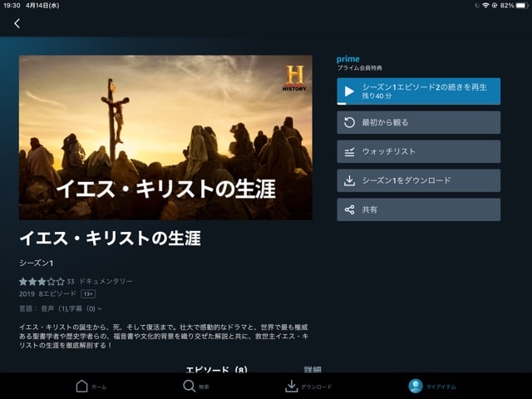Expand the 言語 audio and subtitles dropdown

pyautogui.click(x=61, y=308)
